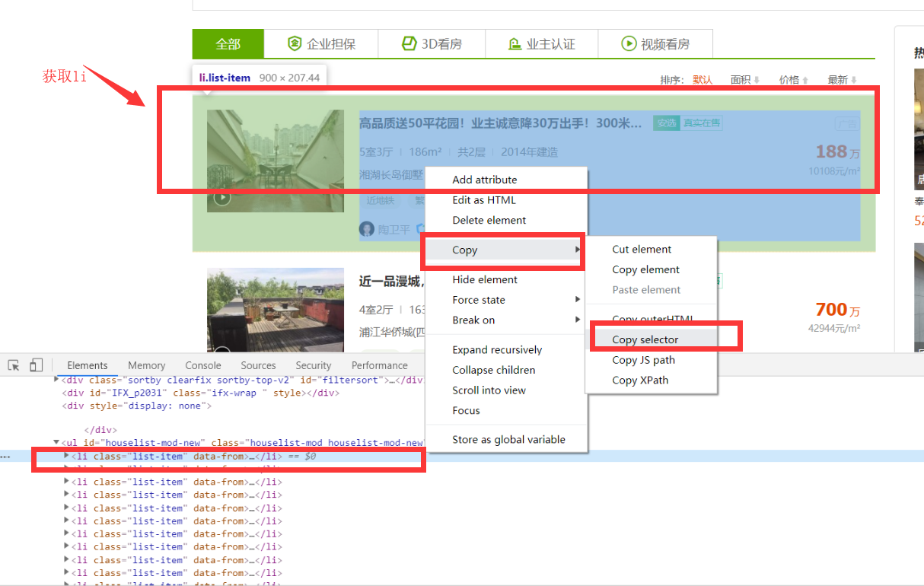Click the 3D cube icon on 3D看房 tab
Screen dimensions: 924x586
tap(408, 43)
